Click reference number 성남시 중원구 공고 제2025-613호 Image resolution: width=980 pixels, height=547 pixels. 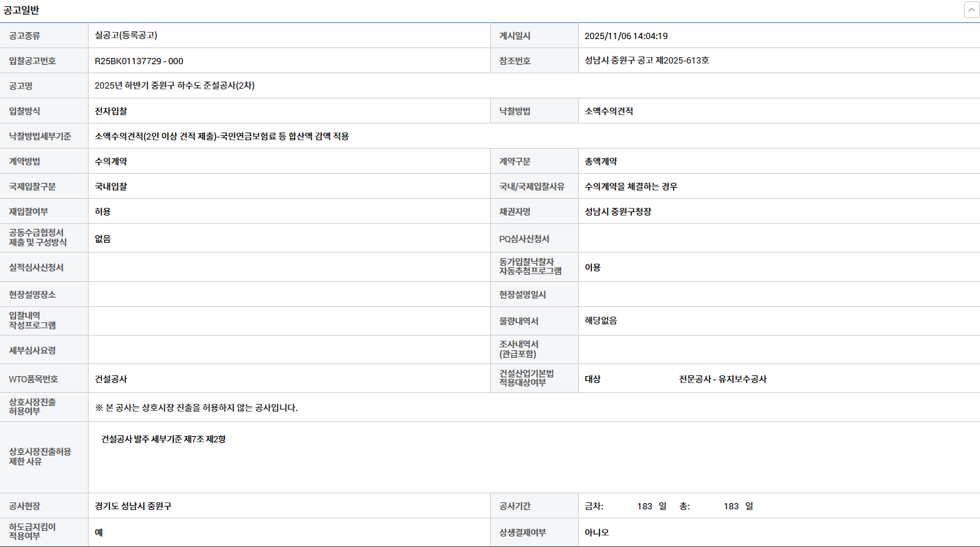[x=646, y=61]
